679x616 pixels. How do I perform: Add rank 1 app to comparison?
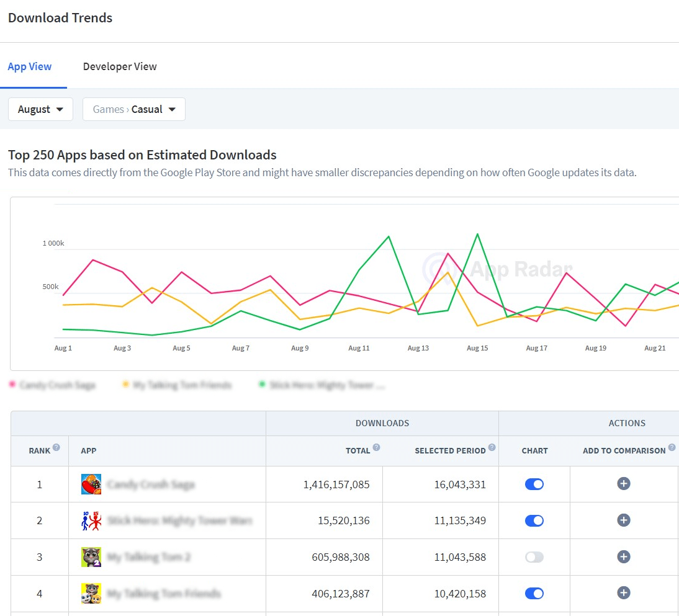[x=624, y=483]
